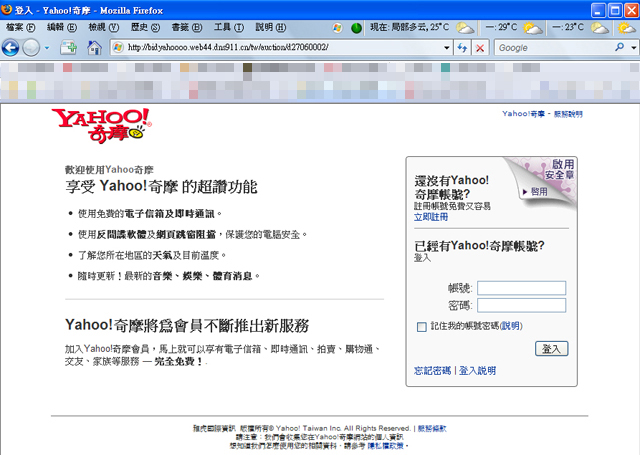The height and width of the screenshot is (455, 640).
Task: Minimize the Firefox window
Action: 598,10
